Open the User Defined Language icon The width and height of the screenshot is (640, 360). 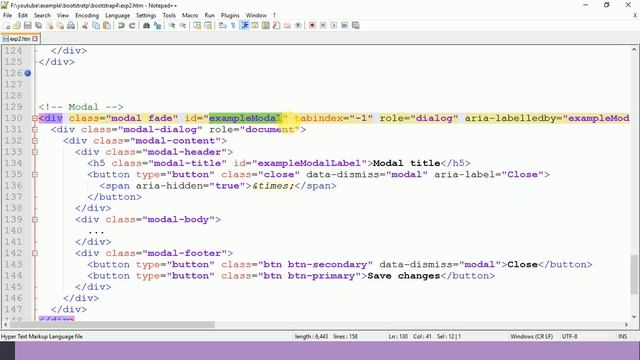pyautogui.click(x=255, y=25)
